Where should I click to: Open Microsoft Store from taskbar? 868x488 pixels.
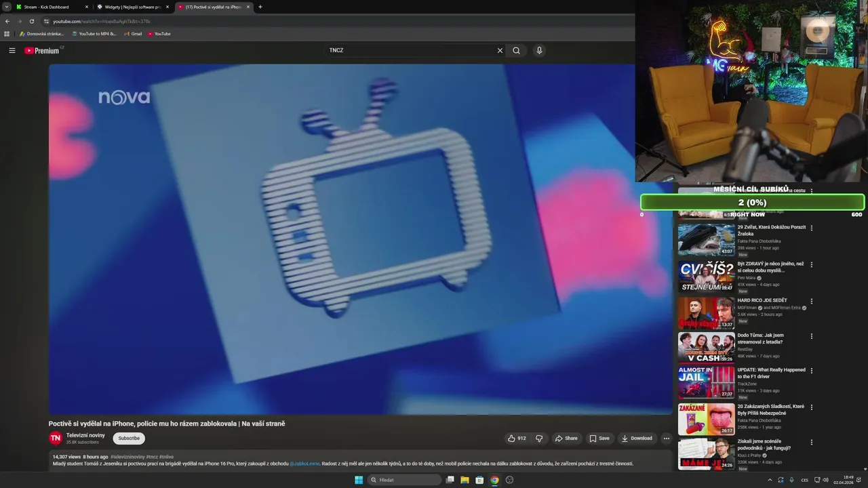click(479, 480)
